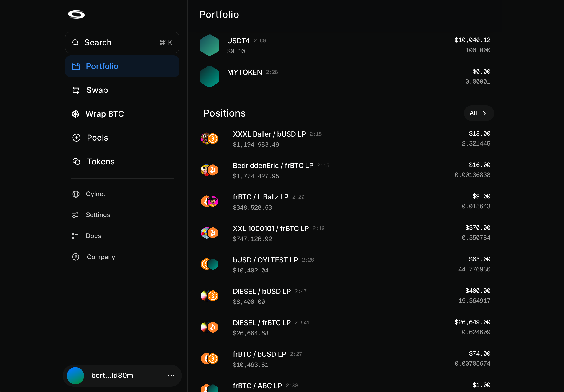Image resolution: width=564 pixels, height=392 pixels.
Task: Open DIESEL / frBTC LP position
Action: pyautogui.click(x=262, y=323)
